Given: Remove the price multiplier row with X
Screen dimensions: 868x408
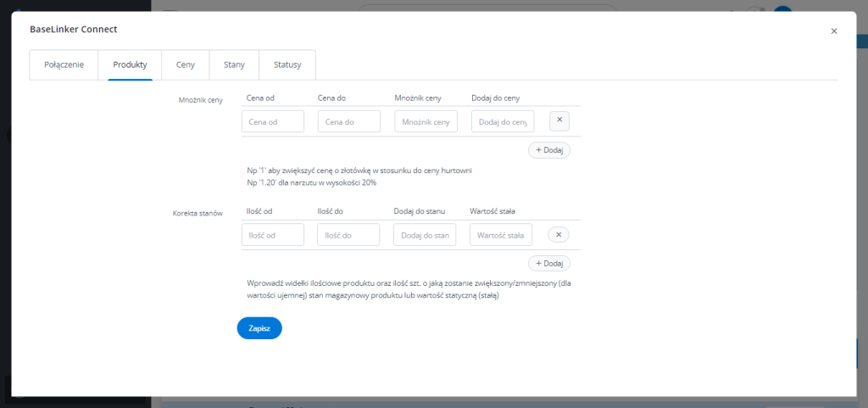Looking at the screenshot, I should click(x=559, y=120).
